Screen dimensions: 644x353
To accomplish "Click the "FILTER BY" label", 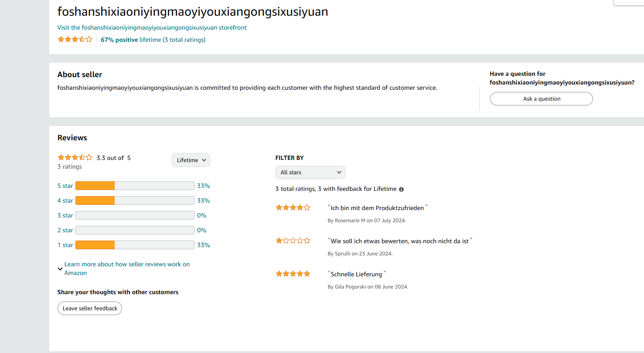I will [290, 158].
